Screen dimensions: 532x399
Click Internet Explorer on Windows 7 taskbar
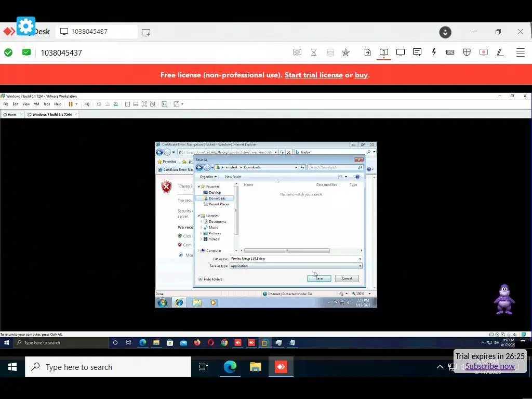tap(179, 303)
